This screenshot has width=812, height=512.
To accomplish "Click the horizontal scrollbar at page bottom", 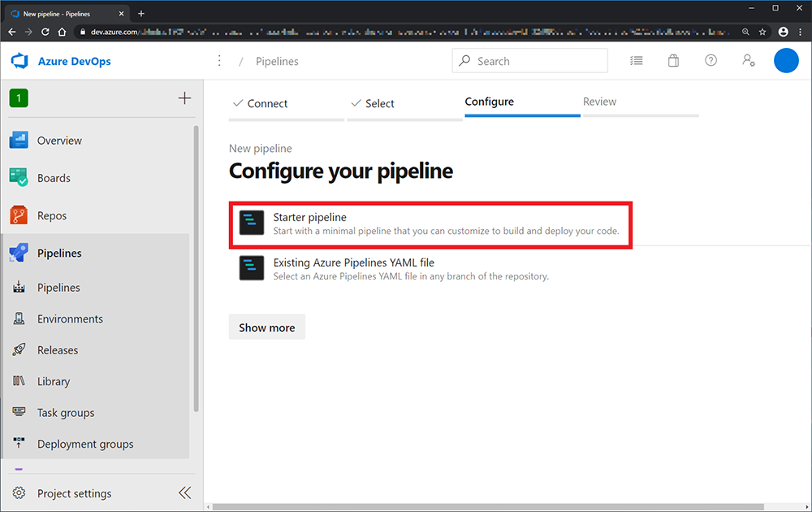I will [488, 507].
